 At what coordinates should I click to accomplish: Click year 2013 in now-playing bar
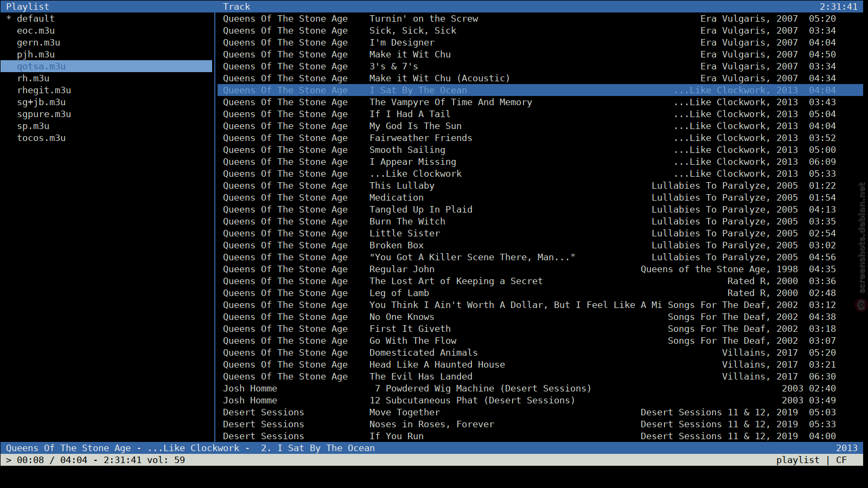coord(847,448)
